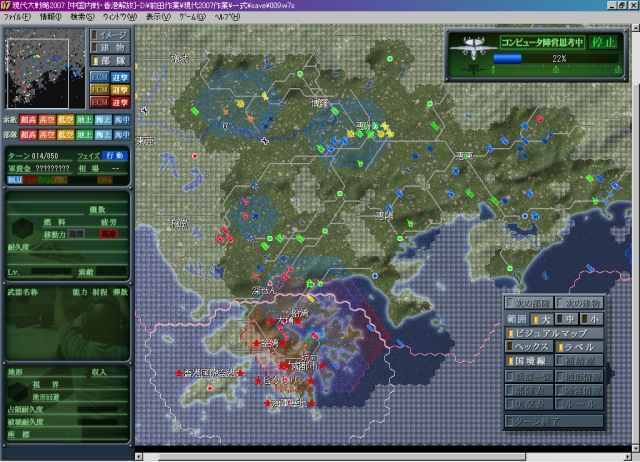Screen dimensions: 640x462
Task: Toggle 超高 in the 部隊 filter row
Action: [28, 135]
